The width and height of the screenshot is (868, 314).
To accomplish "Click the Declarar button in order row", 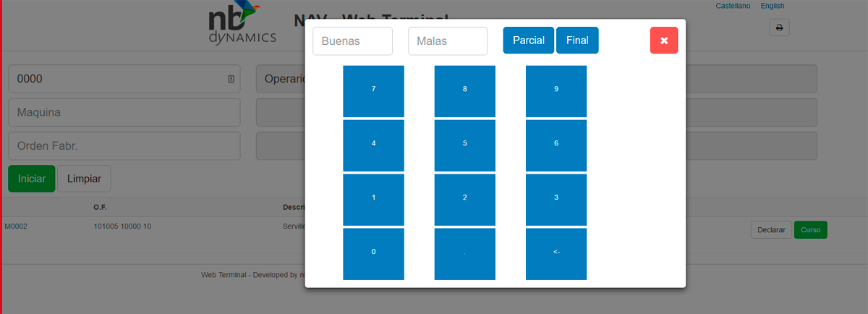I will click(x=771, y=230).
